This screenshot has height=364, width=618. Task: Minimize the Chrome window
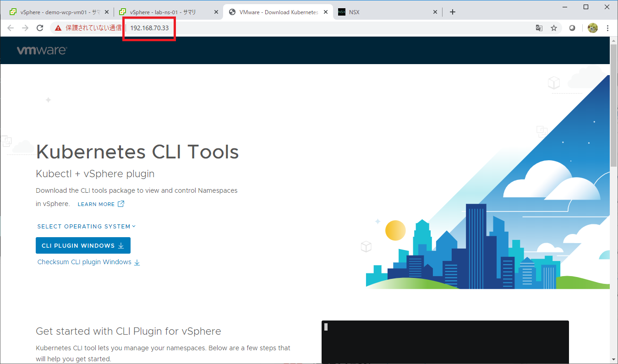coord(565,7)
